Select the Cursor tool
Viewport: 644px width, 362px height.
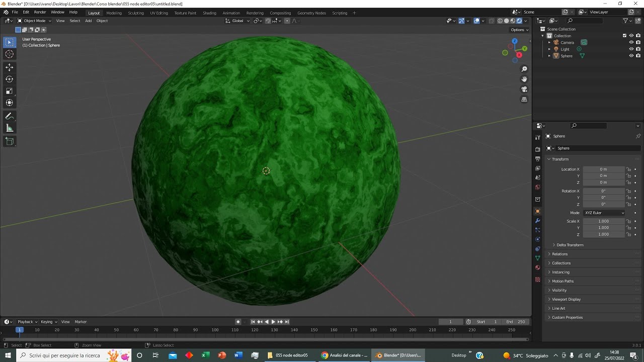point(9,54)
